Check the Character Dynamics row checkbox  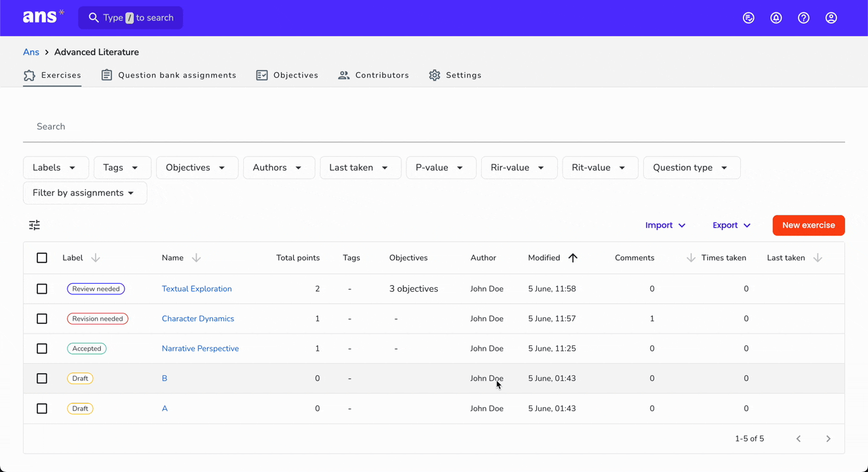click(42, 319)
